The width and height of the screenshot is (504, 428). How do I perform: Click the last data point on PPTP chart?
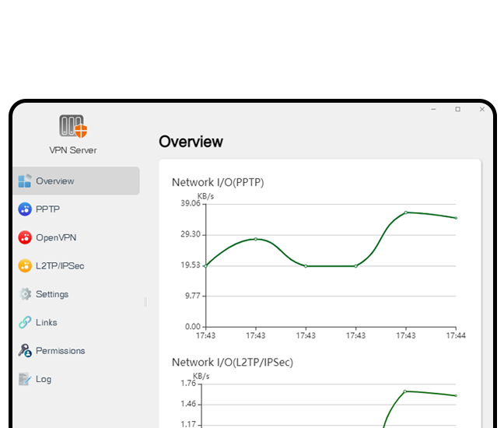[x=456, y=218]
